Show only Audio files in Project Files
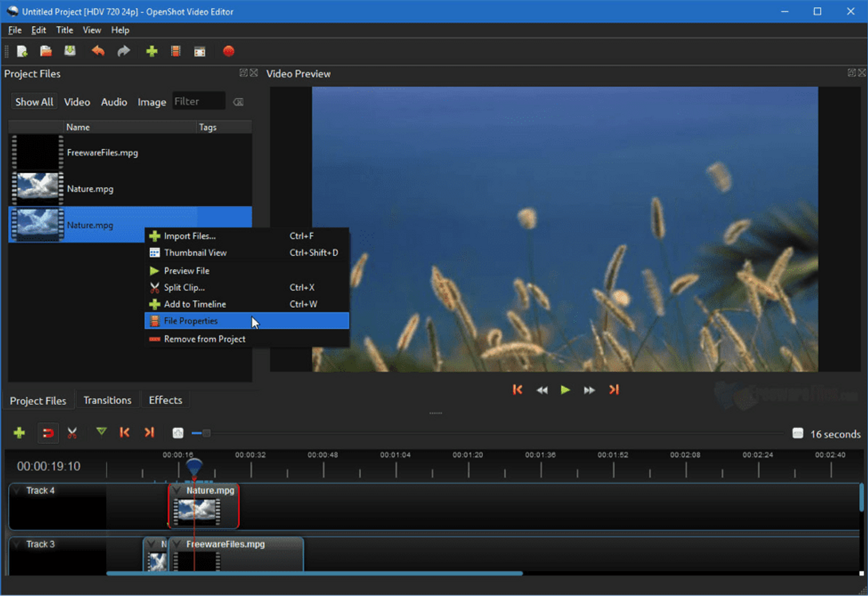The image size is (868, 596). (113, 102)
